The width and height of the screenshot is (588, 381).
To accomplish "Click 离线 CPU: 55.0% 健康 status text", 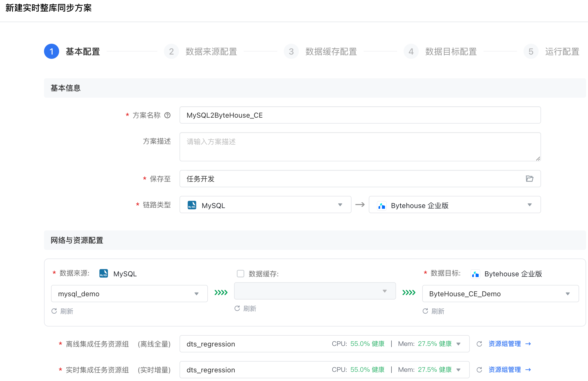I will pyautogui.click(x=358, y=344).
